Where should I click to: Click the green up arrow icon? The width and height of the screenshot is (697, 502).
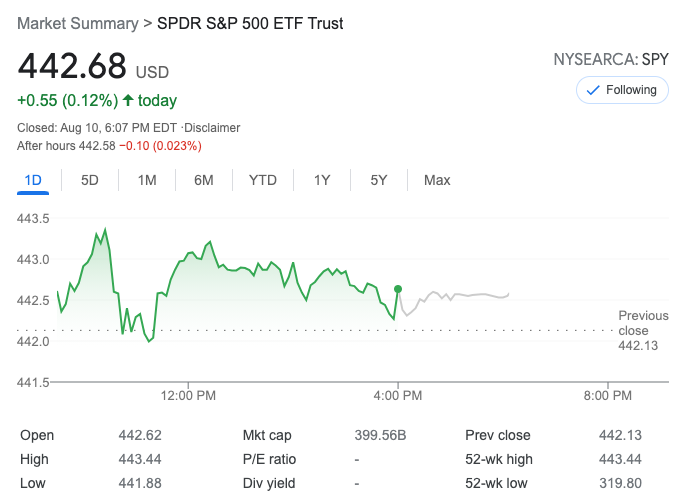(127, 100)
